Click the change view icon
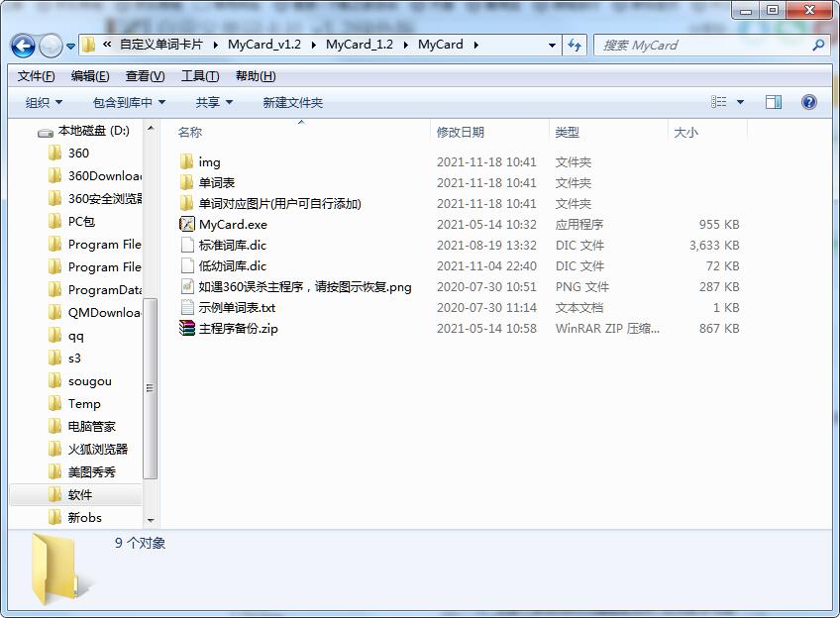Viewport: 840px width, 618px height. (718, 102)
